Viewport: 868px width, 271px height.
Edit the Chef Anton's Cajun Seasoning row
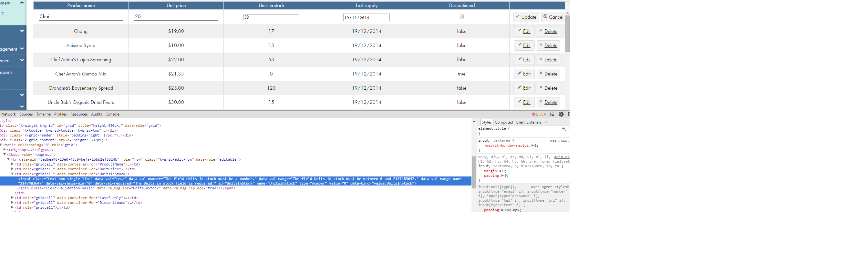tap(524, 60)
